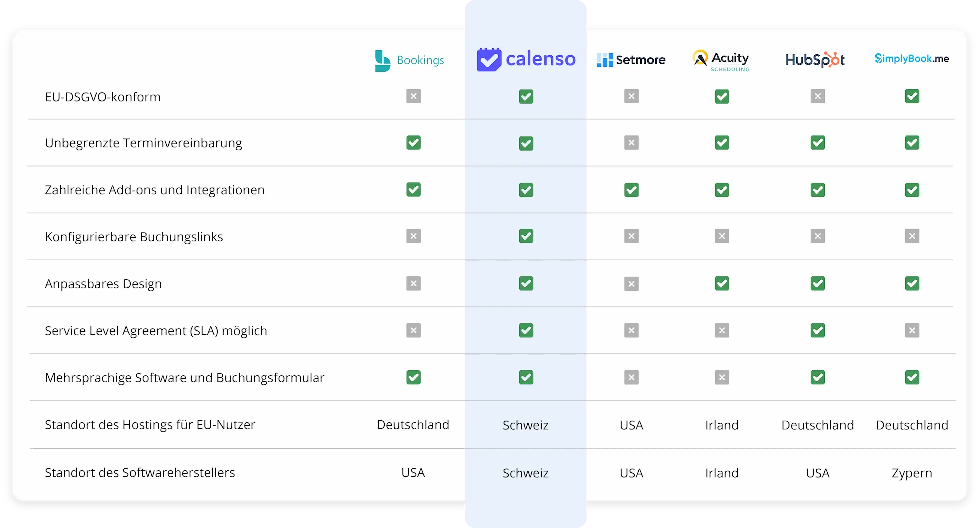Click Bookings check mark for Unbegrenzte Terminvereinbarung
The height and width of the screenshot is (528, 980).
(413, 143)
